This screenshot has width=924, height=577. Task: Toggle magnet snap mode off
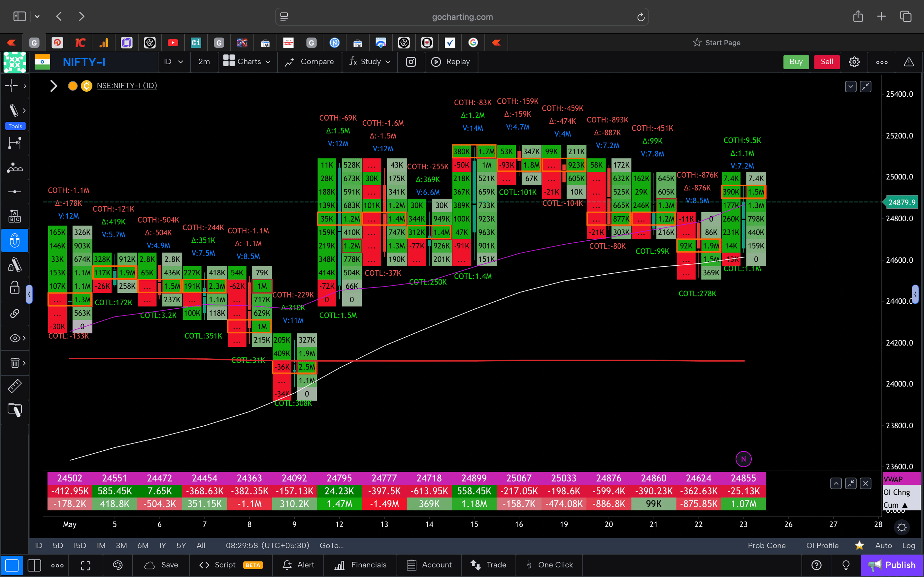(15, 240)
